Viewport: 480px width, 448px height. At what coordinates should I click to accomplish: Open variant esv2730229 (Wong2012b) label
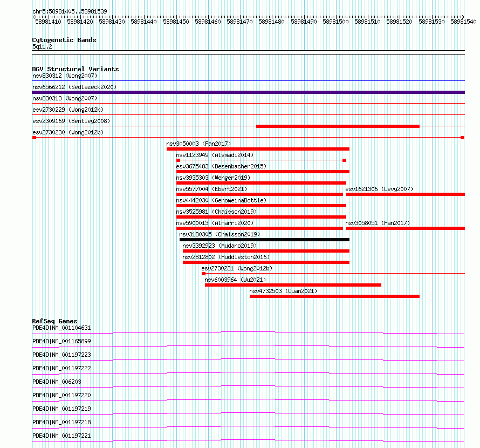click(x=68, y=110)
